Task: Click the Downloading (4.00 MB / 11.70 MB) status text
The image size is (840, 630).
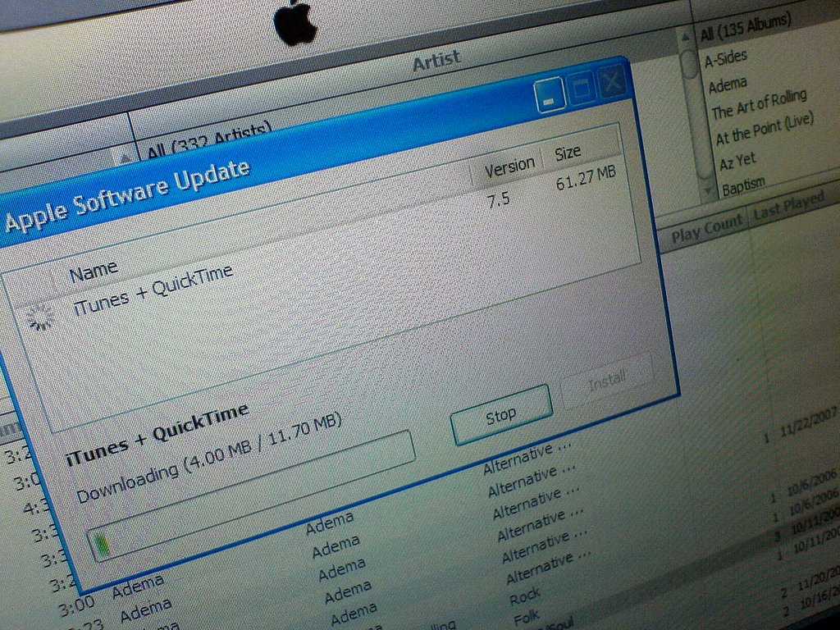Action: pyautogui.click(x=209, y=458)
